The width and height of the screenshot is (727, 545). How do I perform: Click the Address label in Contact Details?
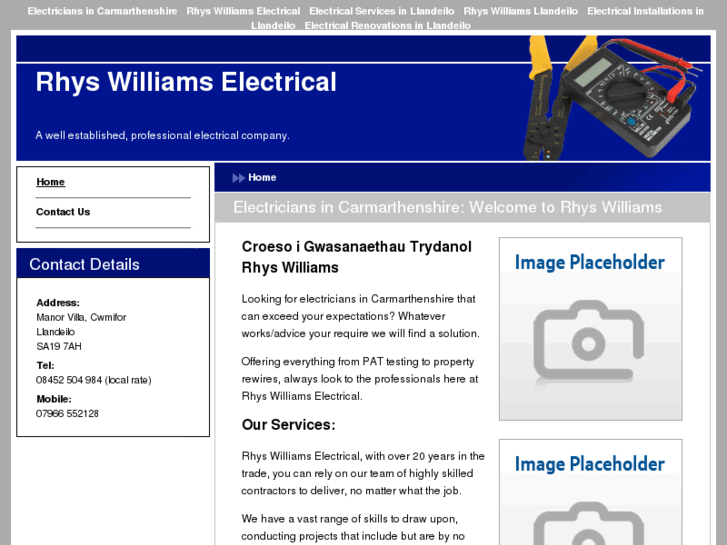pyautogui.click(x=58, y=303)
